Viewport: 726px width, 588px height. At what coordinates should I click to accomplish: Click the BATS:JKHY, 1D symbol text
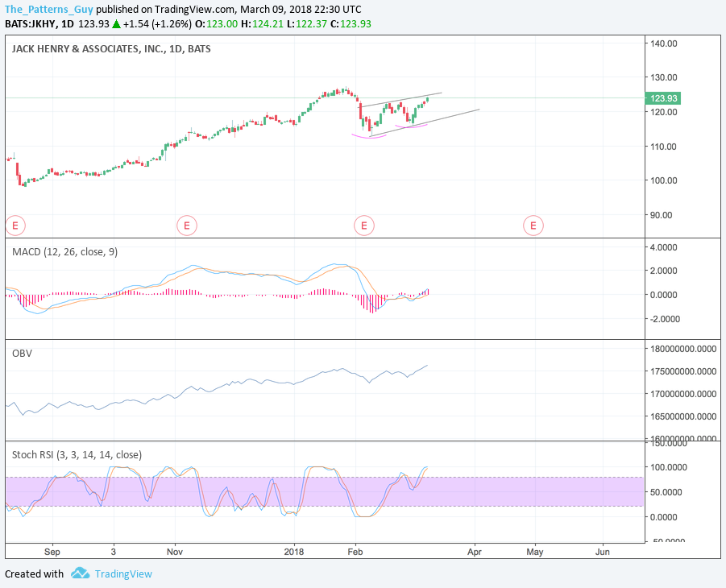click(x=39, y=24)
